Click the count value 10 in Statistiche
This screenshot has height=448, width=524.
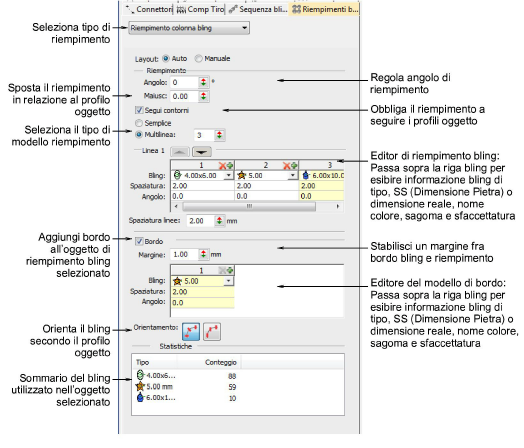click(x=232, y=398)
